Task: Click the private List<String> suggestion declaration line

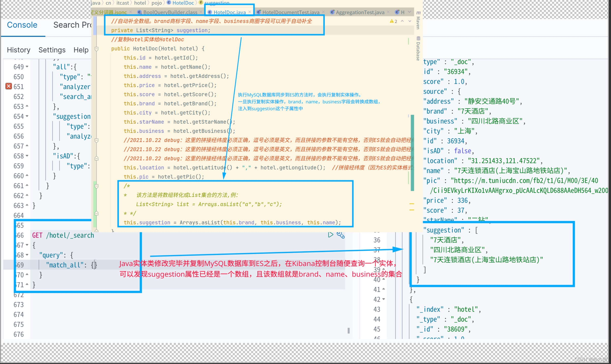Action: 161,30
